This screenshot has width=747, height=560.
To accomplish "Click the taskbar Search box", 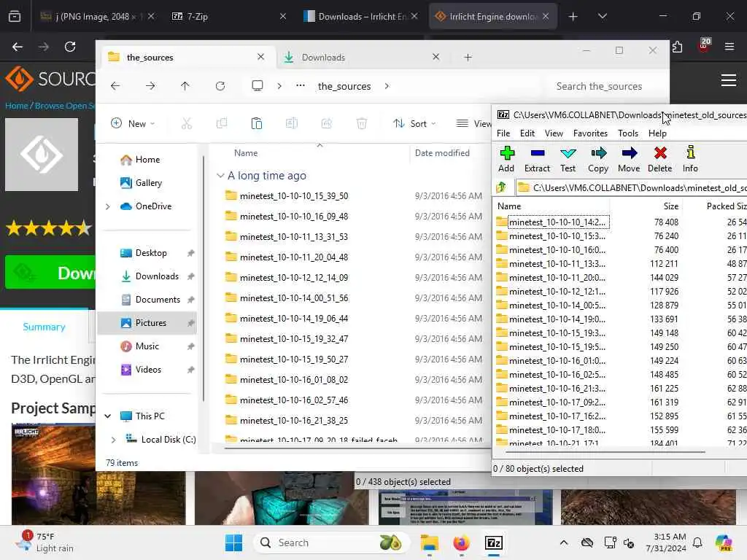I will pyautogui.click(x=332, y=542).
